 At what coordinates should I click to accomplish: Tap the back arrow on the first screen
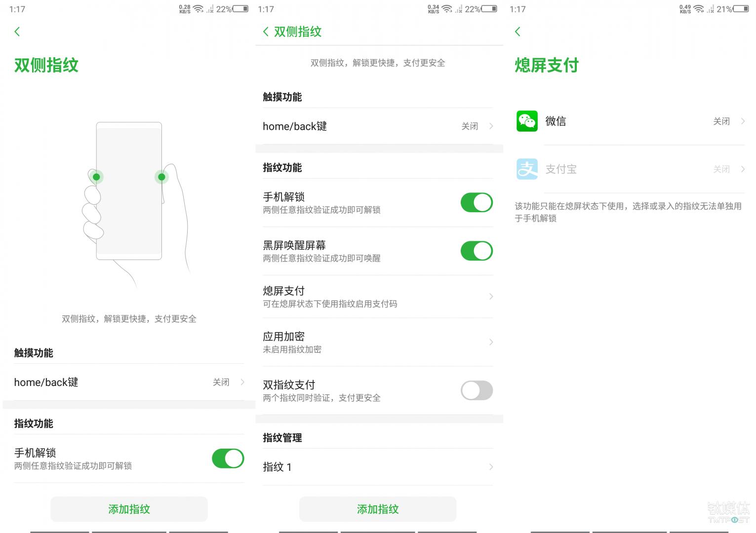click(17, 31)
